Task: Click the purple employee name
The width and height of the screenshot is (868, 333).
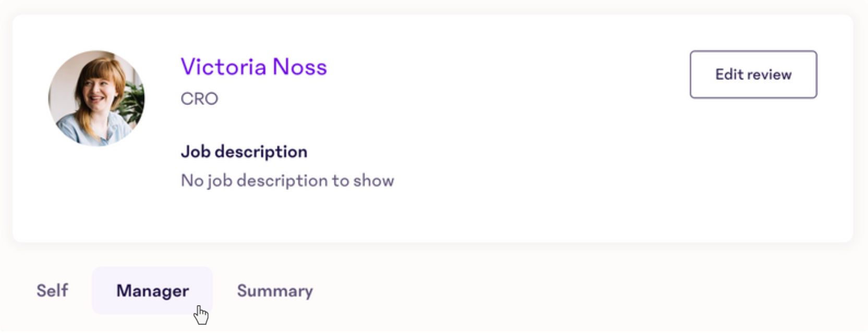Action: tap(254, 67)
